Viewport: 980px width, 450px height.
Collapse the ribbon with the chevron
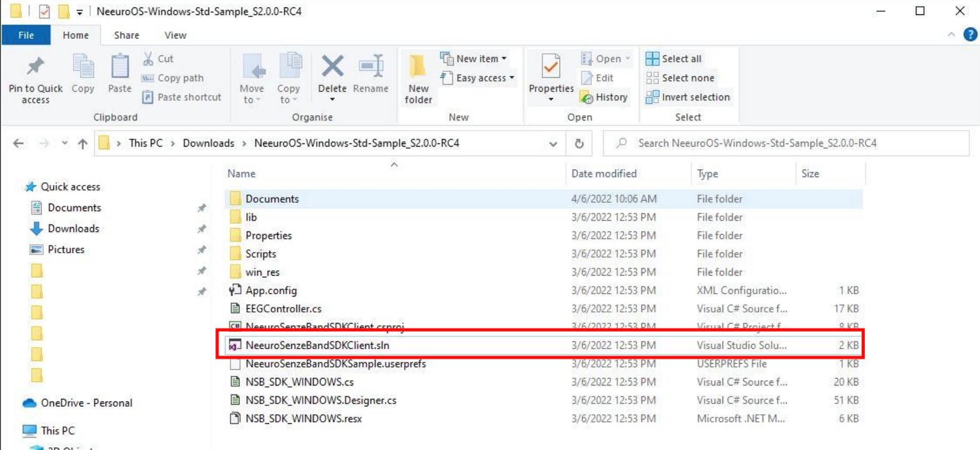click(951, 35)
